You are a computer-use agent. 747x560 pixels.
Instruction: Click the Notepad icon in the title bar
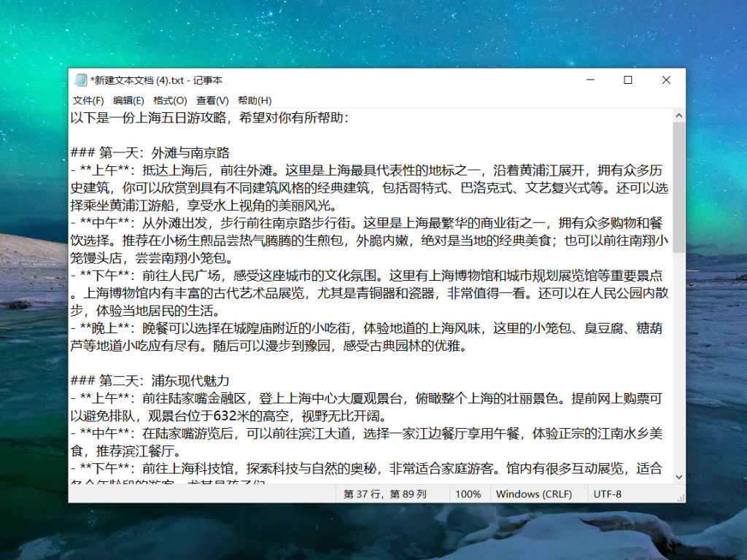[x=80, y=80]
